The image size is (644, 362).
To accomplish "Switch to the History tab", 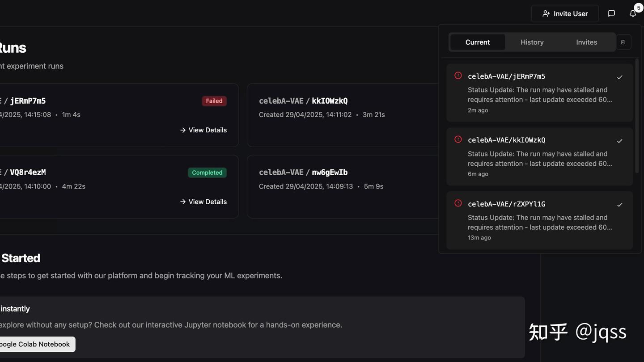I will [x=532, y=42].
